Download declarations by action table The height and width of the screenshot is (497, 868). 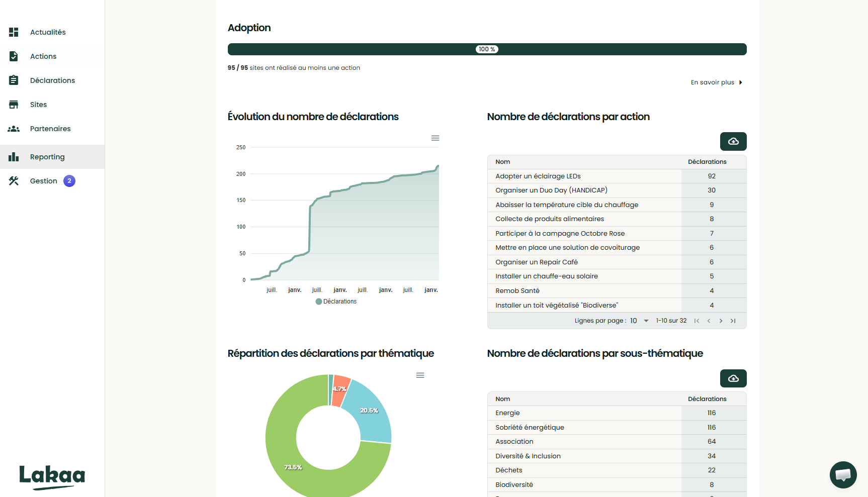click(733, 141)
